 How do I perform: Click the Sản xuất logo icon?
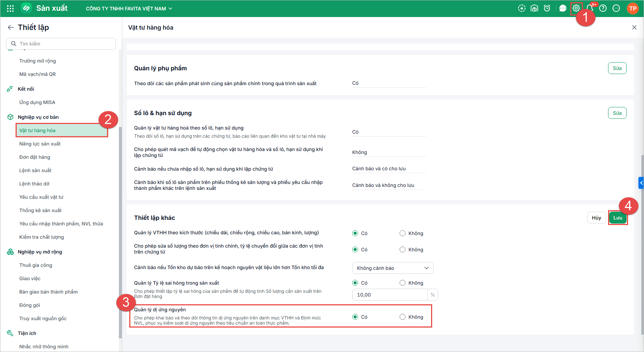coord(26,8)
